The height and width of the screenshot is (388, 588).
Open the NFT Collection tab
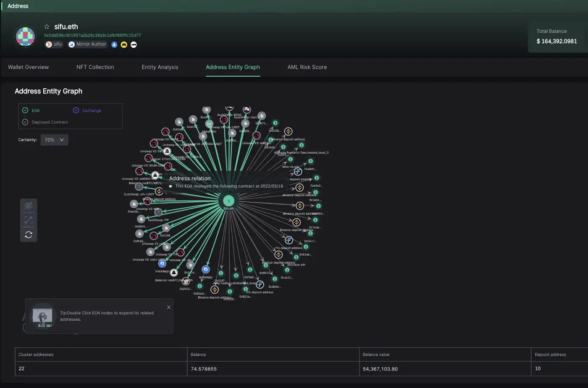tap(95, 67)
